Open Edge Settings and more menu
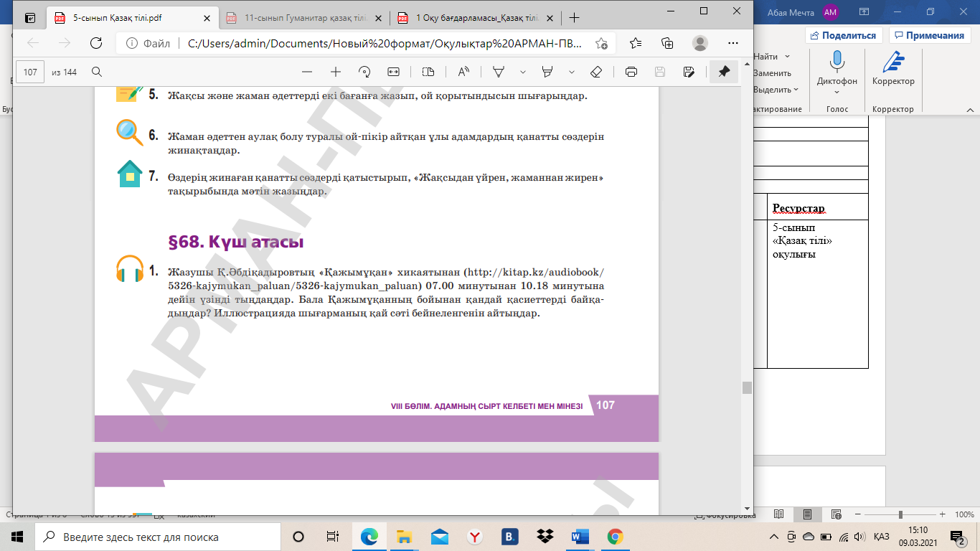This screenshot has width=980, height=551. pyautogui.click(x=732, y=43)
